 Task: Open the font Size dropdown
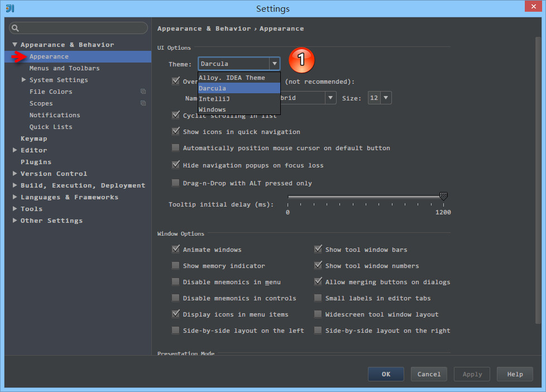tap(379, 98)
